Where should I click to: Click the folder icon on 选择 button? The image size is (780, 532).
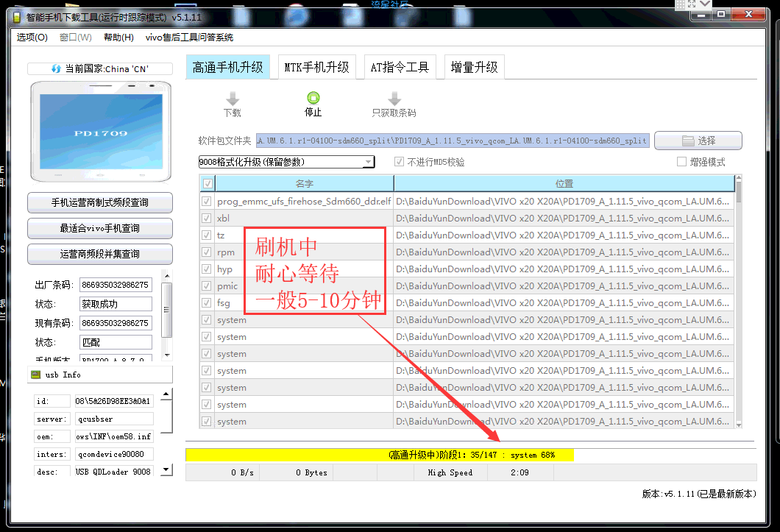coord(688,141)
